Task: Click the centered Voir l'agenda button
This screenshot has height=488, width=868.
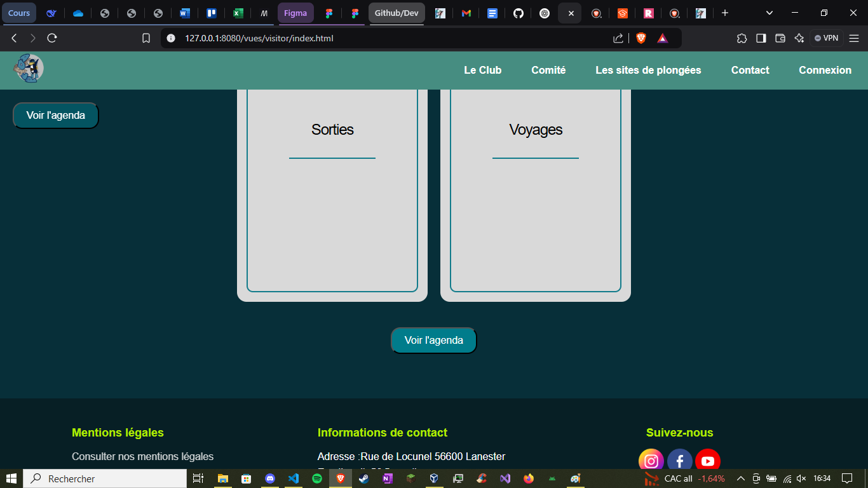Action: click(433, 340)
